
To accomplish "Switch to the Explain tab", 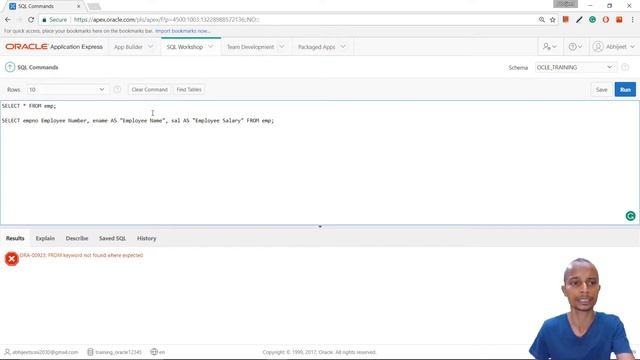I will coord(45,238).
